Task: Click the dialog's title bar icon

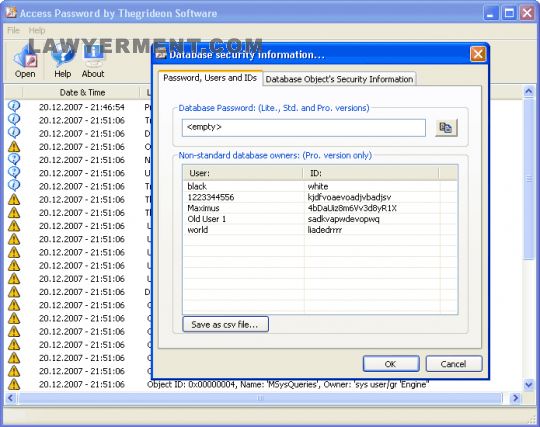Action: coord(161,54)
